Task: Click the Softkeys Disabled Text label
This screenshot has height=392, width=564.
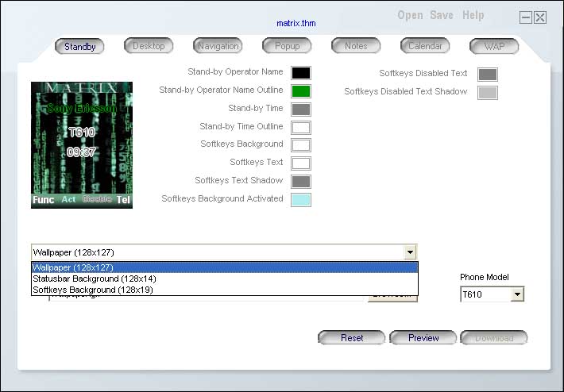Action: pos(423,73)
